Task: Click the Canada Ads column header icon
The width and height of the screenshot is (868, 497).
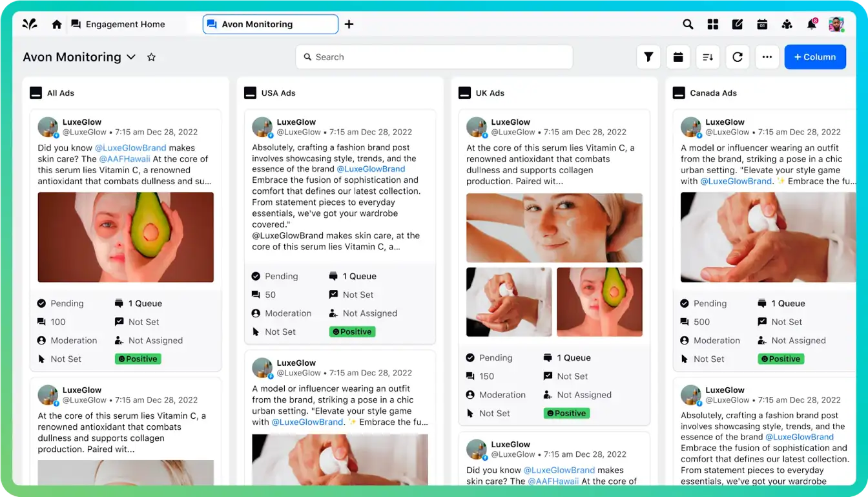Action: (x=679, y=93)
